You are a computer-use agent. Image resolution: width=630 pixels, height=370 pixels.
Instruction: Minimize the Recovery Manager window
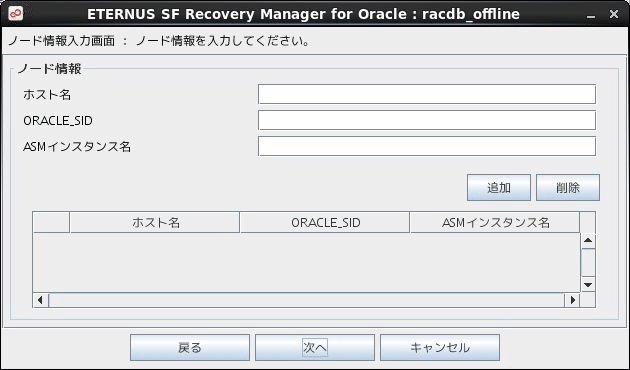tap(591, 15)
